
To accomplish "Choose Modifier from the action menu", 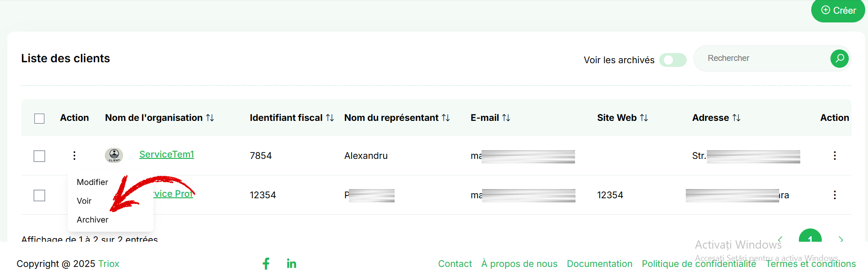I will click(x=92, y=182).
